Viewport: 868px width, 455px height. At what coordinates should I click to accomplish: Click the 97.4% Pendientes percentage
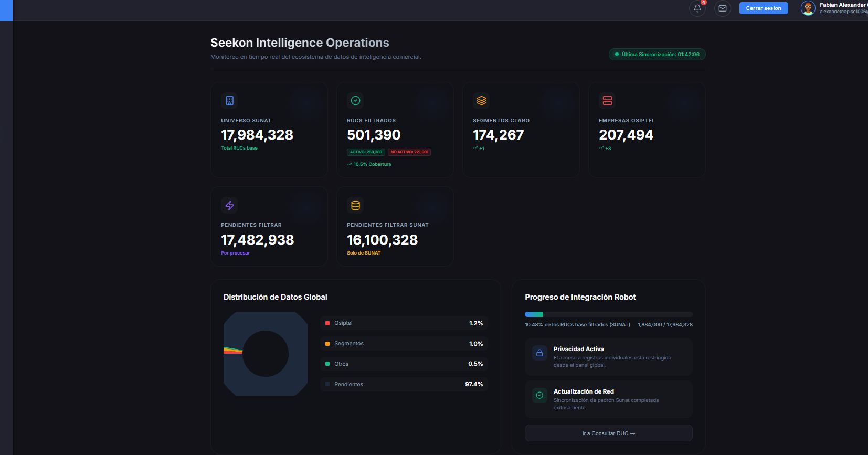tap(474, 384)
